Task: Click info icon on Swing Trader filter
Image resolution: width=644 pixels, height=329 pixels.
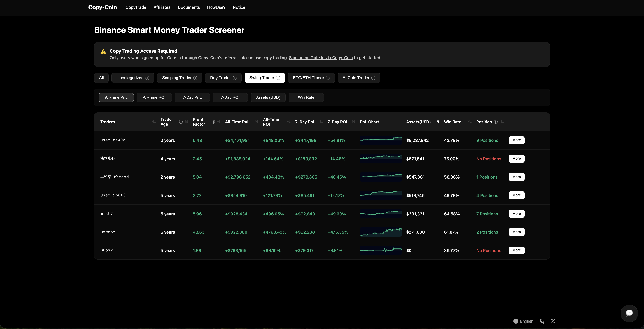Action: coord(278,78)
